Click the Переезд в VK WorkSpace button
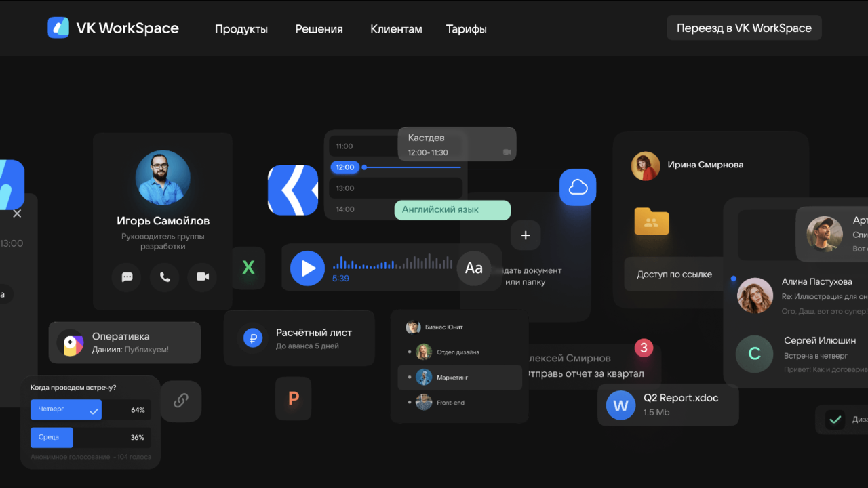Viewport: 868px width, 488px height. (x=744, y=28)
